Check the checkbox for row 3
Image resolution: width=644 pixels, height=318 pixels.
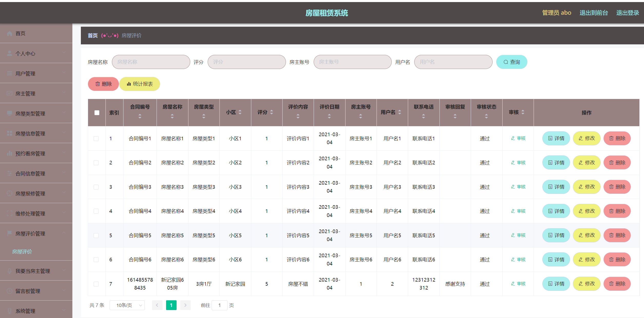point(96,187)
